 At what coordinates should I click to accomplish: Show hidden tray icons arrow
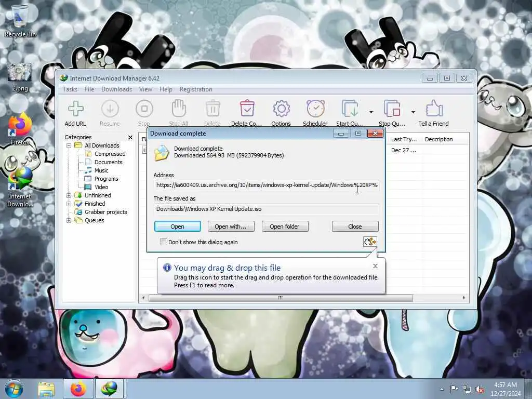442,389
